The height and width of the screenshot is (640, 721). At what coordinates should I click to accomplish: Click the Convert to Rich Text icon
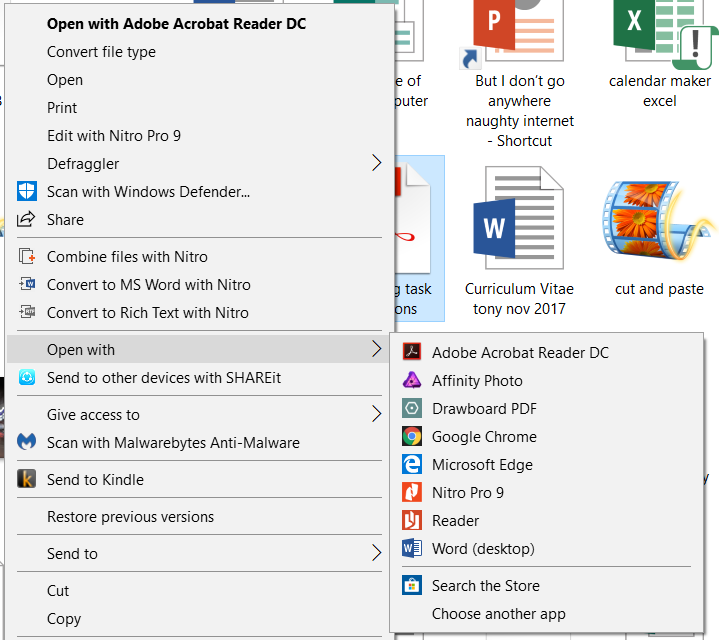(27, 312)
